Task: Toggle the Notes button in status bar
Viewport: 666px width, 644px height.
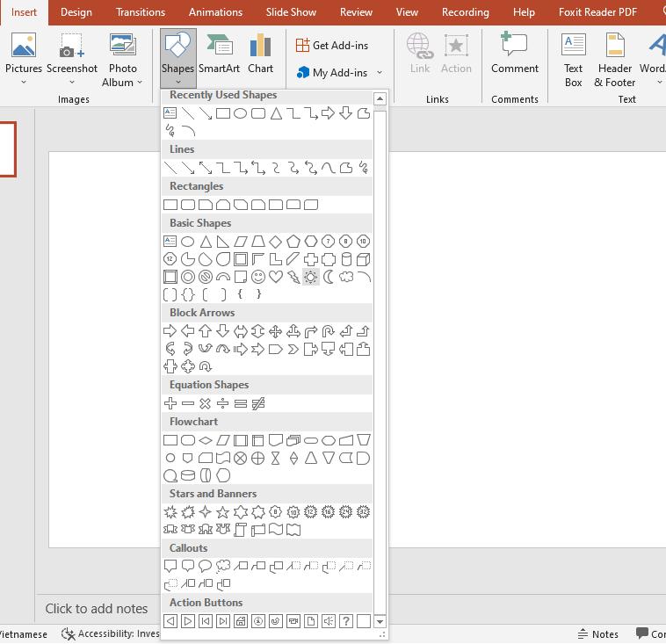Action: (597, 633)
